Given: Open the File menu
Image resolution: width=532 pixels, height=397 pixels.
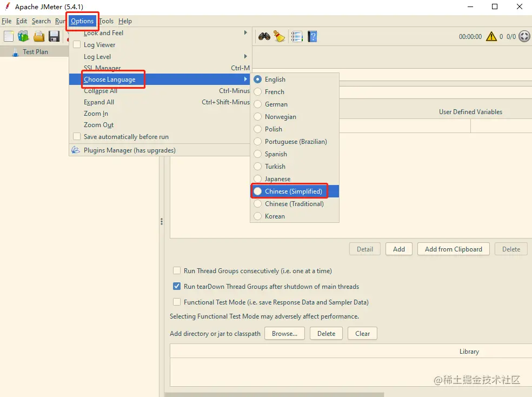Looking at the screenshot, I should click(x=6, y=21).
